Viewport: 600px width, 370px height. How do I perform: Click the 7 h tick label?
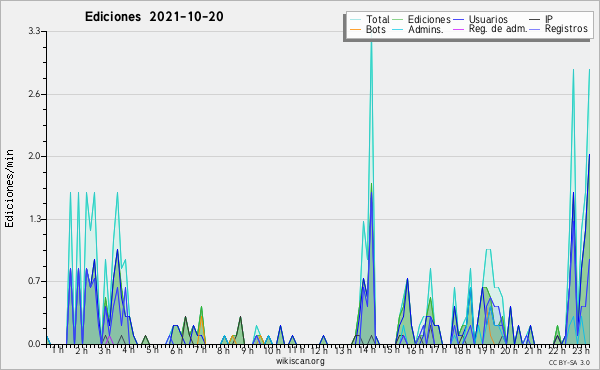(x=200, y=350)
